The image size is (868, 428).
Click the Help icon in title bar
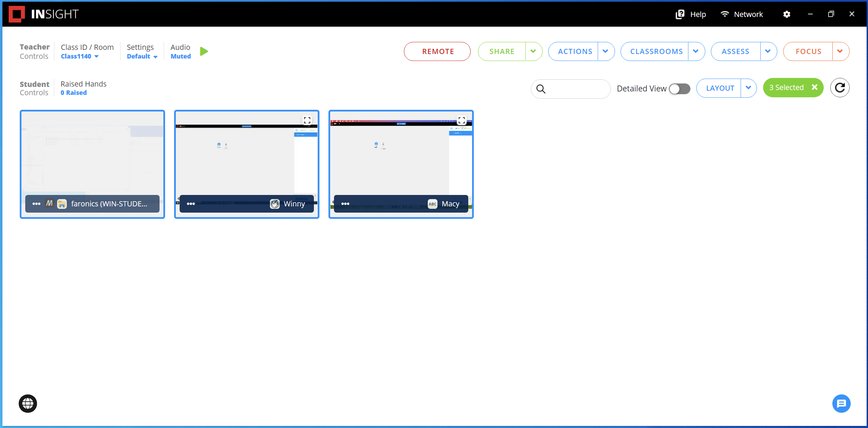[x=680, y=14]
